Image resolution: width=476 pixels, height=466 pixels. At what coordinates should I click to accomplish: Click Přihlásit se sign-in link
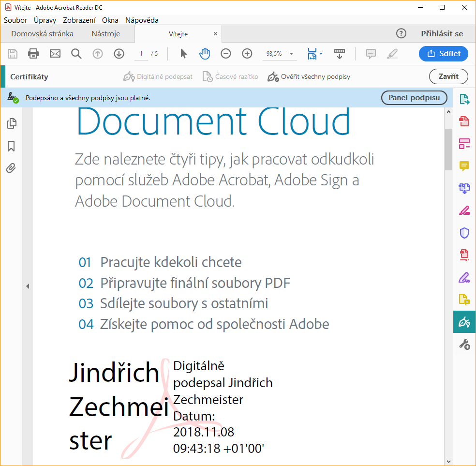click(x=442, y=34)
